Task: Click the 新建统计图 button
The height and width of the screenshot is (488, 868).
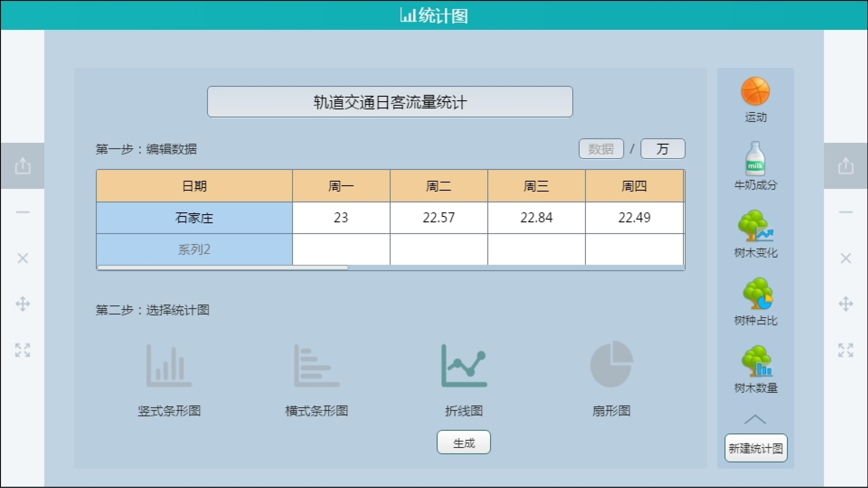Action: click(x=756, y=448)
